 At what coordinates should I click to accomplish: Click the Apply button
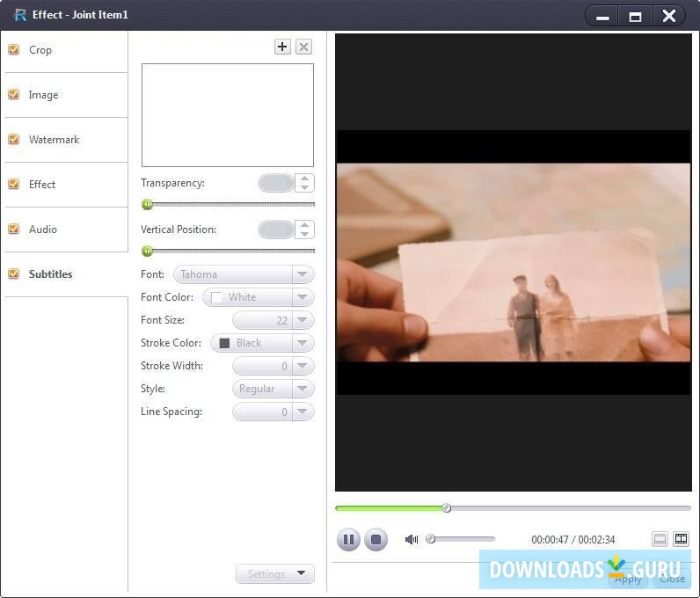[x=629, y=580]
